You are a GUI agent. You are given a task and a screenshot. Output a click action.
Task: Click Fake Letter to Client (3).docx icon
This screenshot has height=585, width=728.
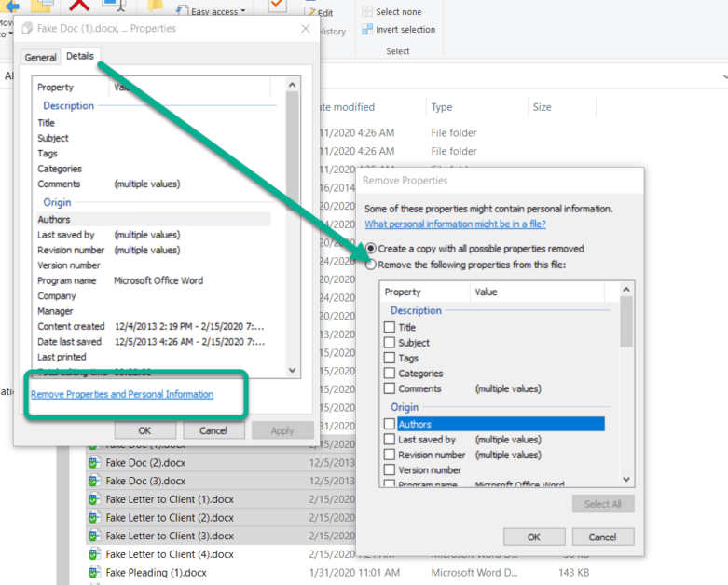click(94, 536)
